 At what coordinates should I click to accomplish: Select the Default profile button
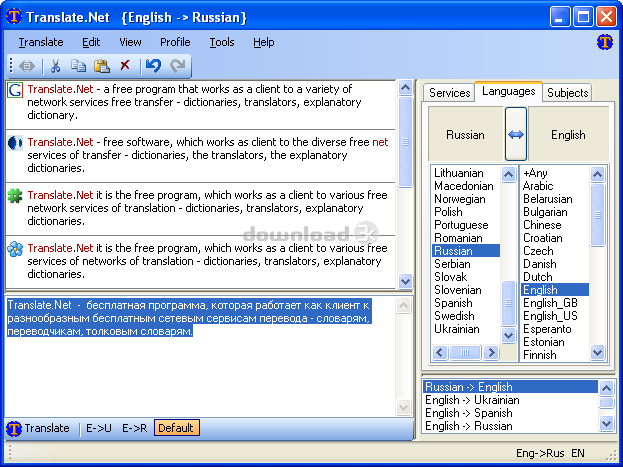176,428
